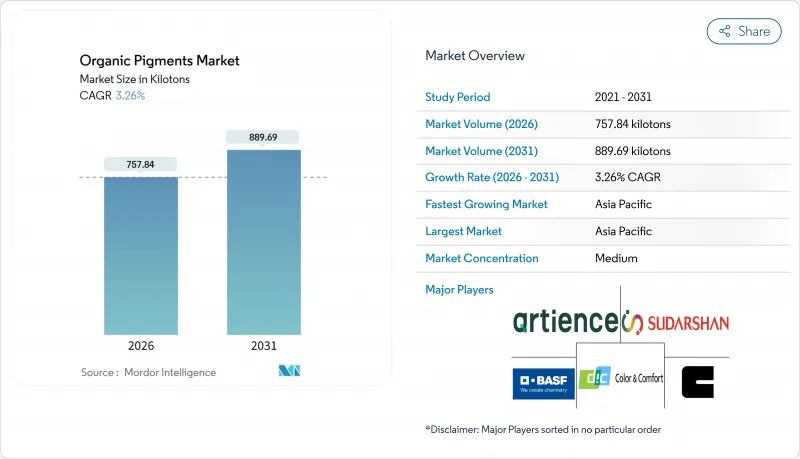Click the Source: Mordor Intelligence text
The width and height of the screenshot is (800, 459).
148,372
